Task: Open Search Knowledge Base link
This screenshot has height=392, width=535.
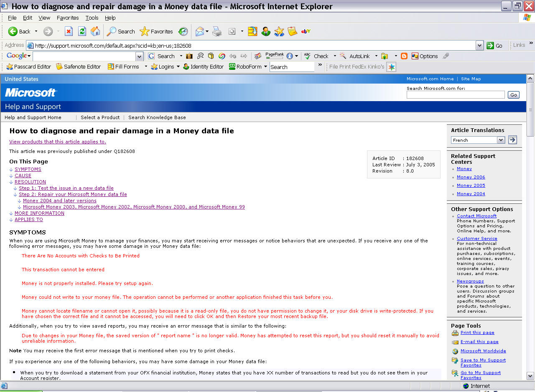Action: click(x=157, y=117)
